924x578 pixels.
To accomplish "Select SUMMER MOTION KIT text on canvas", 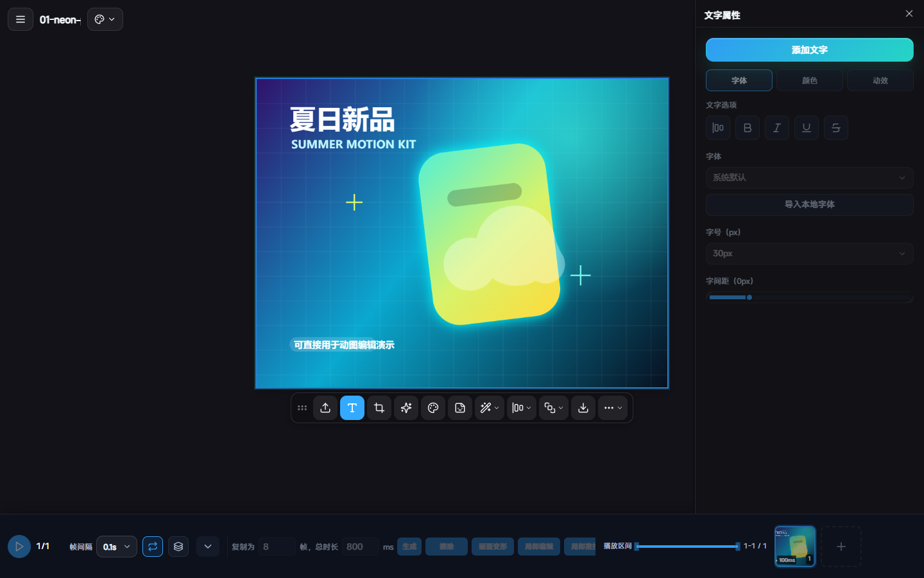I will (354, 144).
